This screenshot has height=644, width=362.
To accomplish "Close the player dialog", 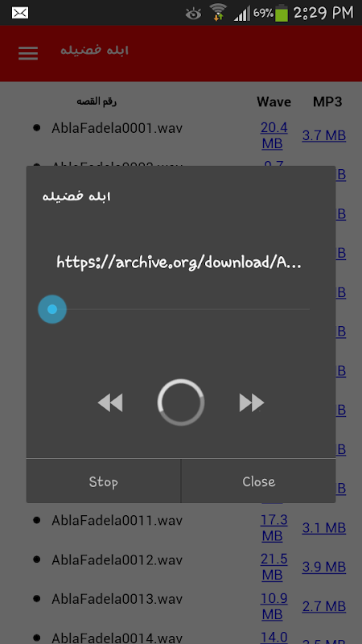I will point(258,481).
